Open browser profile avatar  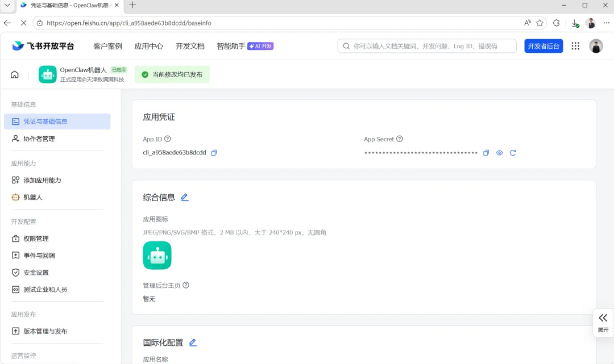point(591,23)
